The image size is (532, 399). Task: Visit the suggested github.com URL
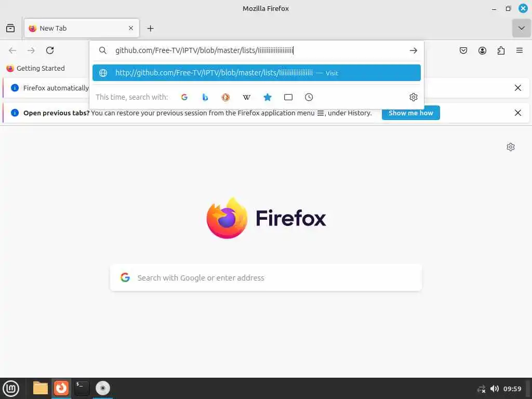click(257, 73)
